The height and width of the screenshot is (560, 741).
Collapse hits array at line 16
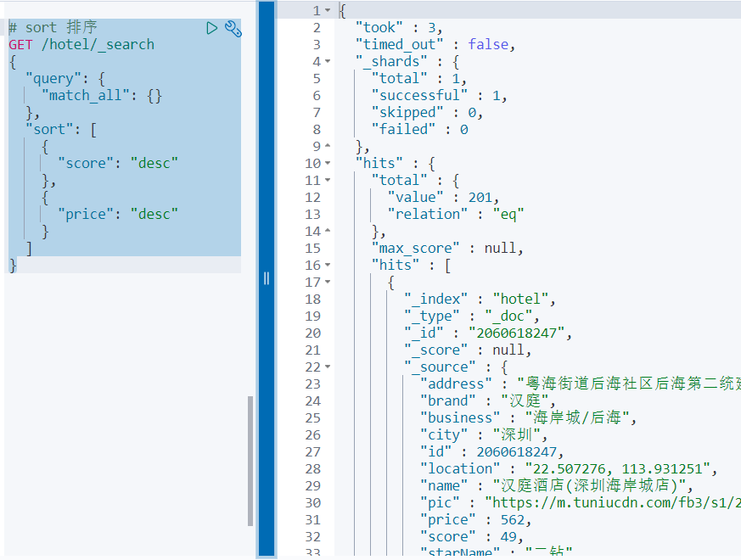click(x=328, y=265)
